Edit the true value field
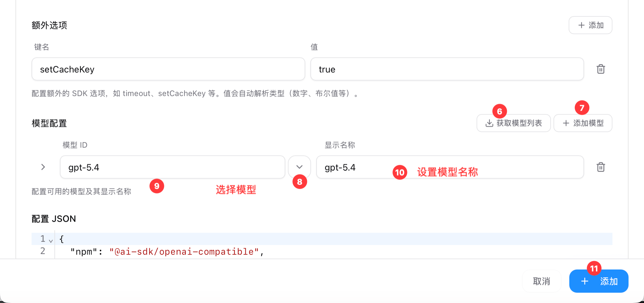 pos(447,69)
